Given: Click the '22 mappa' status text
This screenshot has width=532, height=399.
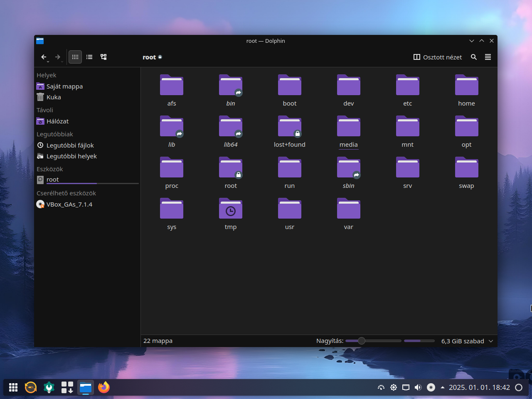Looking at the screenshot, I should [158, 341].
